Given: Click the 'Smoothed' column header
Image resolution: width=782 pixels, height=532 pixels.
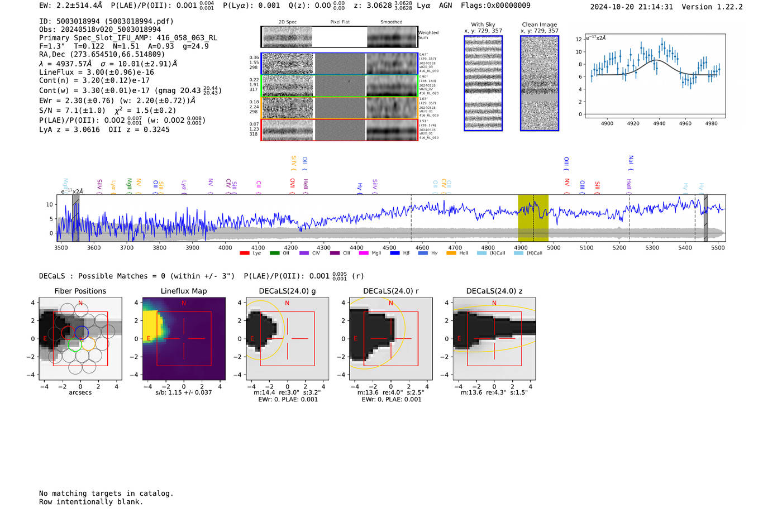Looking at the screenshot, I should (392, 22).
